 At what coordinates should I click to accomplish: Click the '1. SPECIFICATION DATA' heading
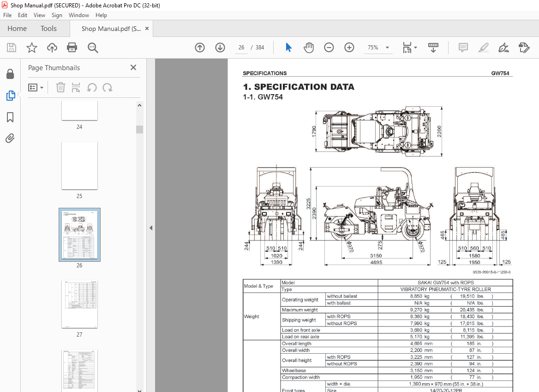[x=299, y=87]
